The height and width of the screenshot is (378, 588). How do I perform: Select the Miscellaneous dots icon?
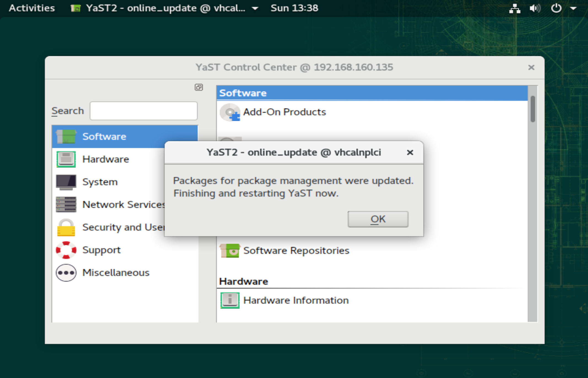pyautogui.click(x=66, y=273)
